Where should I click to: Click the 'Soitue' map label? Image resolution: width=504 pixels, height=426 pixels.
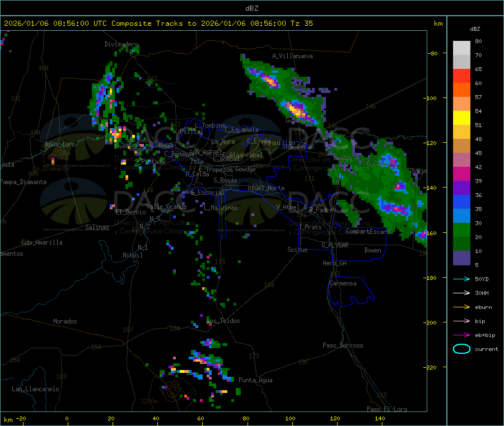click(x=297, y=250)
